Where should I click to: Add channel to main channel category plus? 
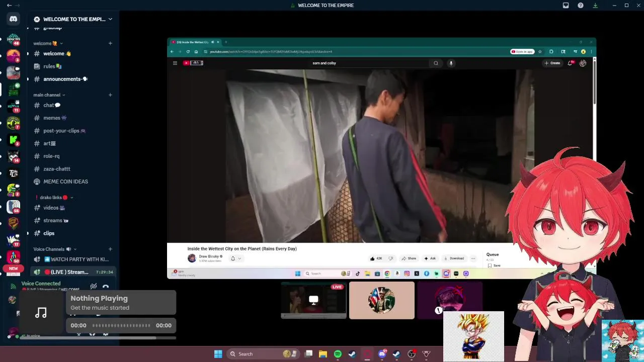click(110, 95)
